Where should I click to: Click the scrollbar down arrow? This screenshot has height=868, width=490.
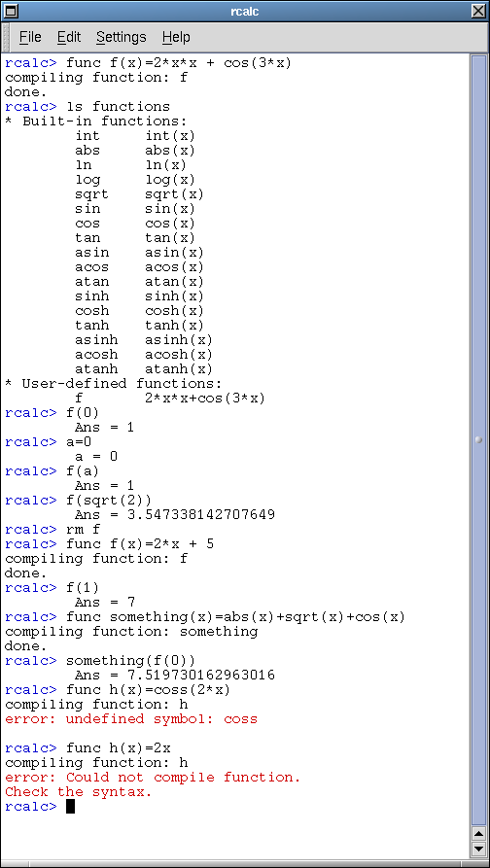pyautogui.click(x=478, y=848)
